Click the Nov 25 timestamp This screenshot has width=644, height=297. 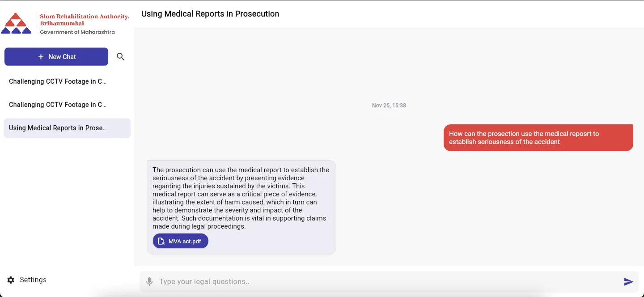(389, 105)
